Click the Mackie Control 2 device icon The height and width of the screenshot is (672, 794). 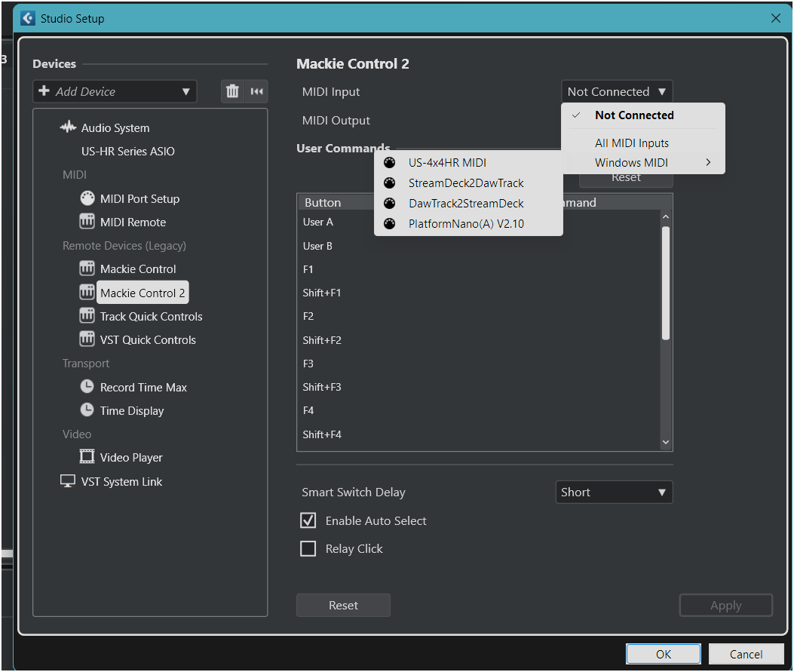coord(87,292)
